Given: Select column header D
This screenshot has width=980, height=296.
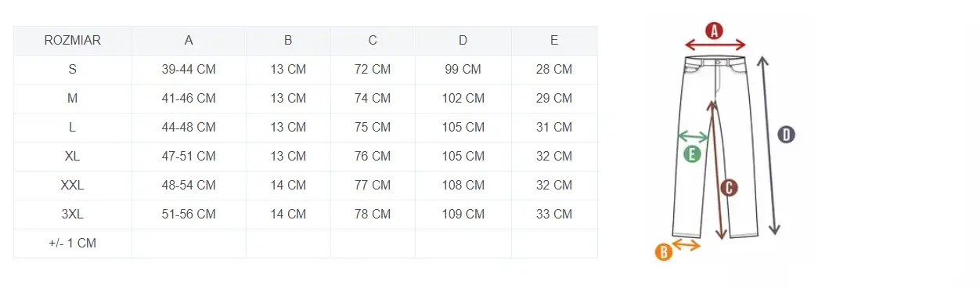Looking at the screenshot, I should pos(463,41).
